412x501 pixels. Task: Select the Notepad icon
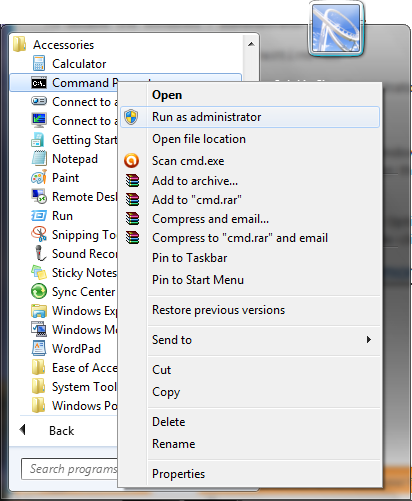click(x=39, y=158)
